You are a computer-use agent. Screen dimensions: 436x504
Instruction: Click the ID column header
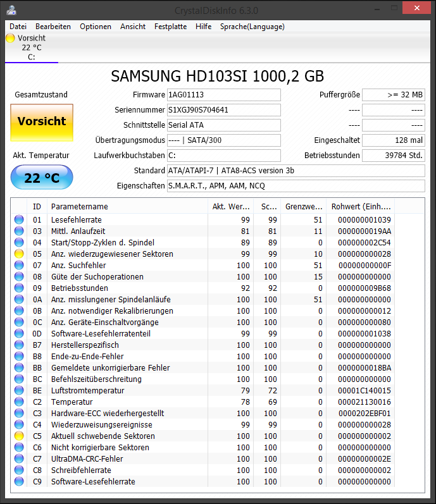(x=37, y=206)
